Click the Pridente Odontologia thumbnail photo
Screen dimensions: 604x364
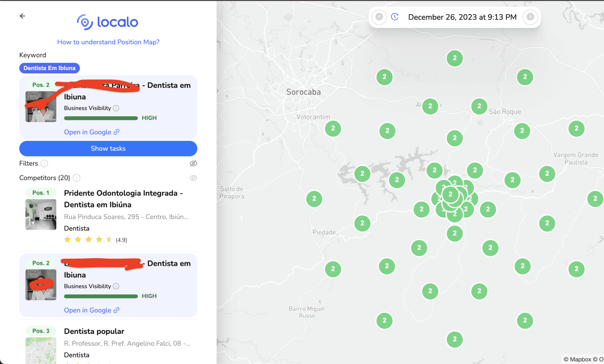[x=41, y=214]
